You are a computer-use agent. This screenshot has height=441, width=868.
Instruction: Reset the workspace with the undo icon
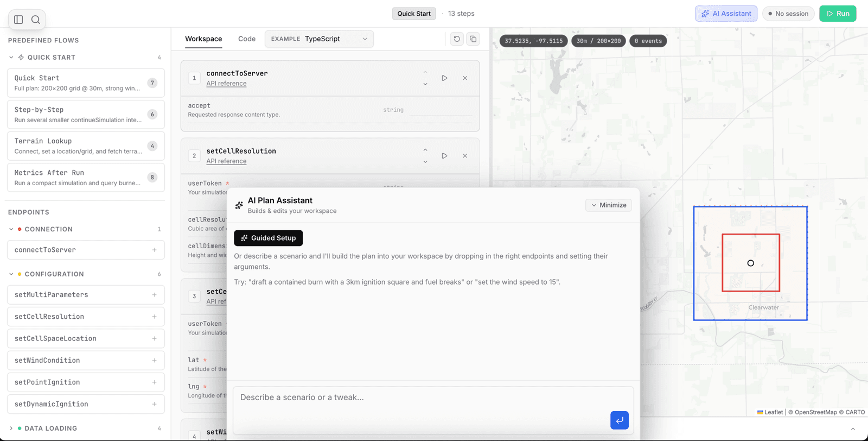tap(457, 39)
